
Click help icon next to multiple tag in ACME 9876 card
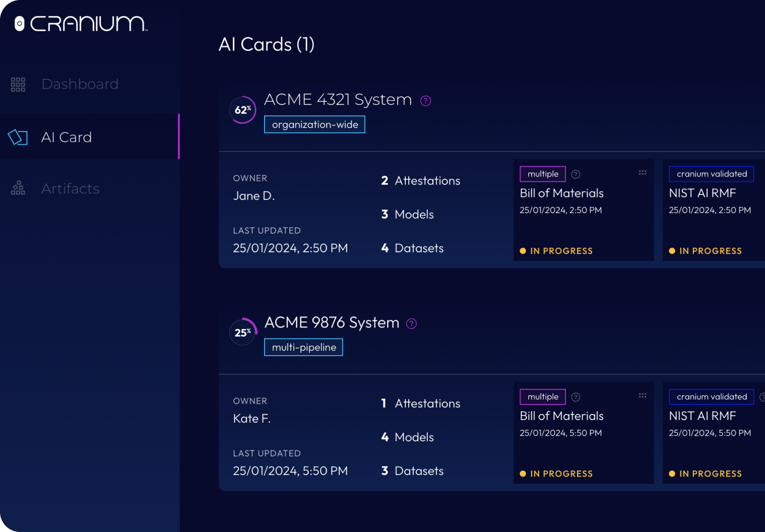click(576, 397)
